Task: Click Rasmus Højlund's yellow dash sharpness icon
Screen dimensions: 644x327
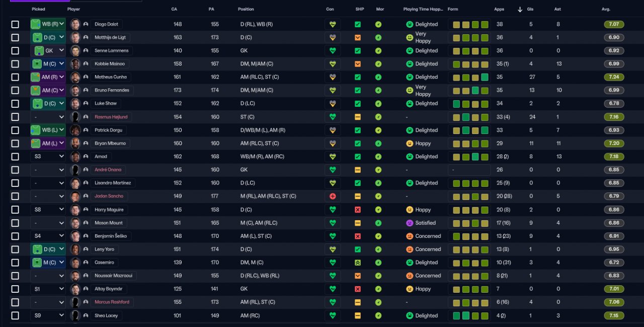Action: point(358,117)
